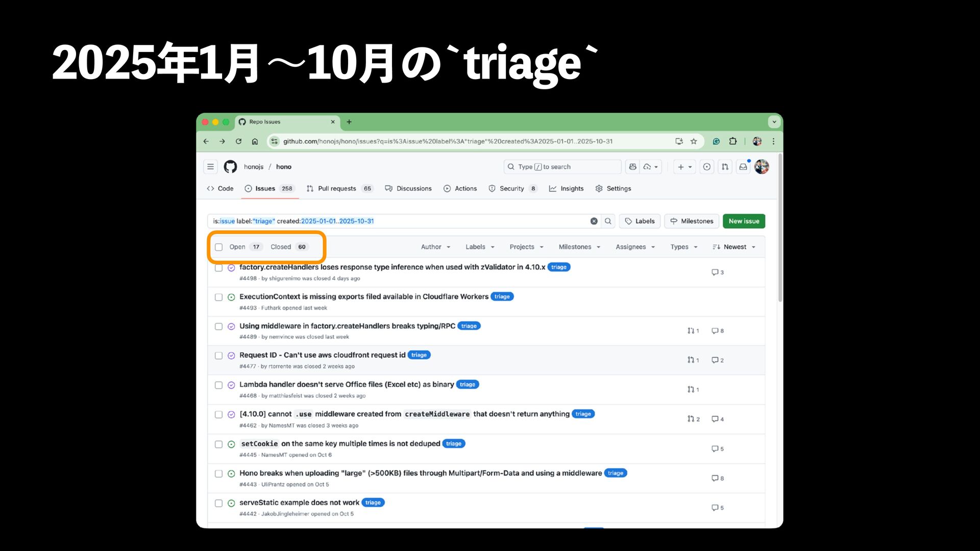The image size is (980, 551).
Task: Reload the page with browser refresh icon
Action: (x=238, y=141)
